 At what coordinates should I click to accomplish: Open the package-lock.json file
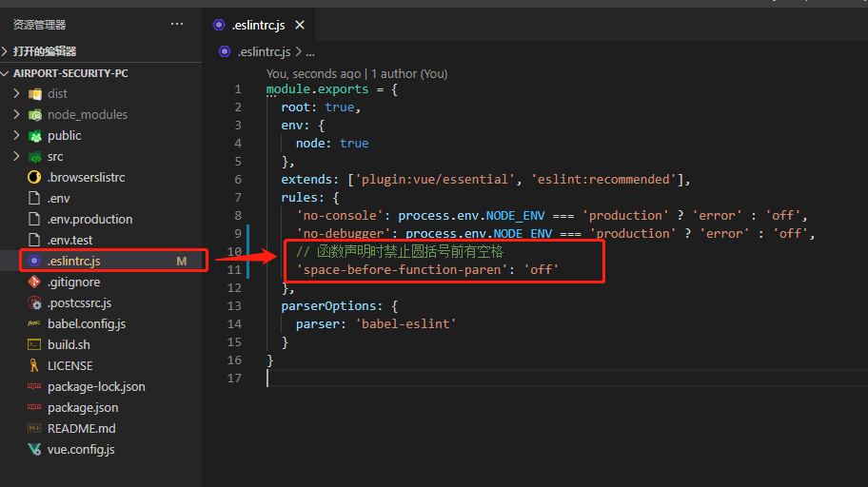[x=96, y=387]
